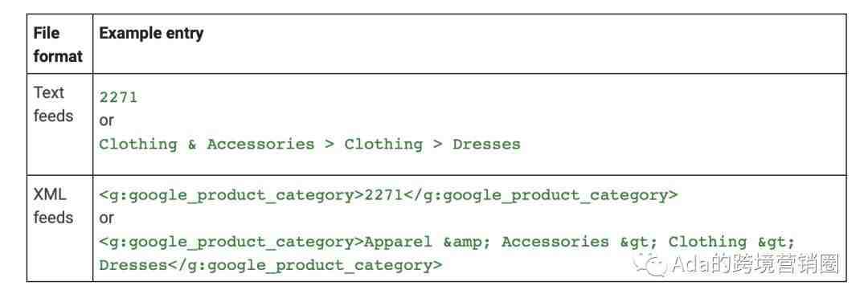This screenshot has height=302, width=868.
Task: Click "Clothing &gt;" at end of XML line
Action: coord(732,243)
